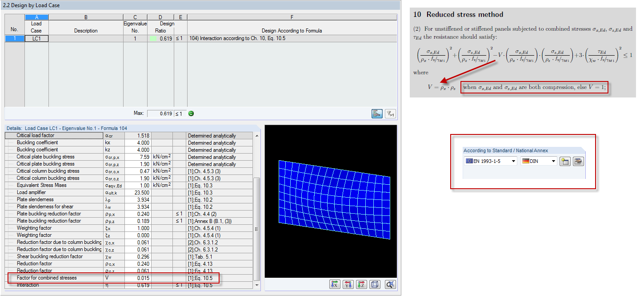Click the 0.47 critical column buckling stress value
This screenshot has height=296, width=644.
coord(138,171)
